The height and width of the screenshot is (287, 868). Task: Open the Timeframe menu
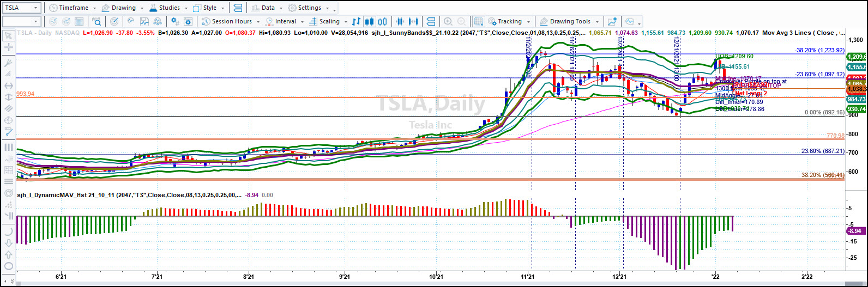coord(73,8)
